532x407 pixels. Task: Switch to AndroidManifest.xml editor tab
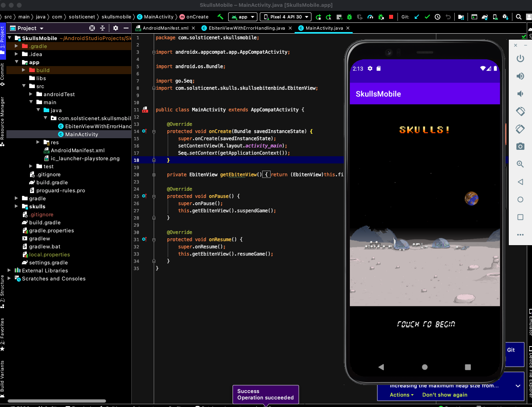tap(166, 28)
